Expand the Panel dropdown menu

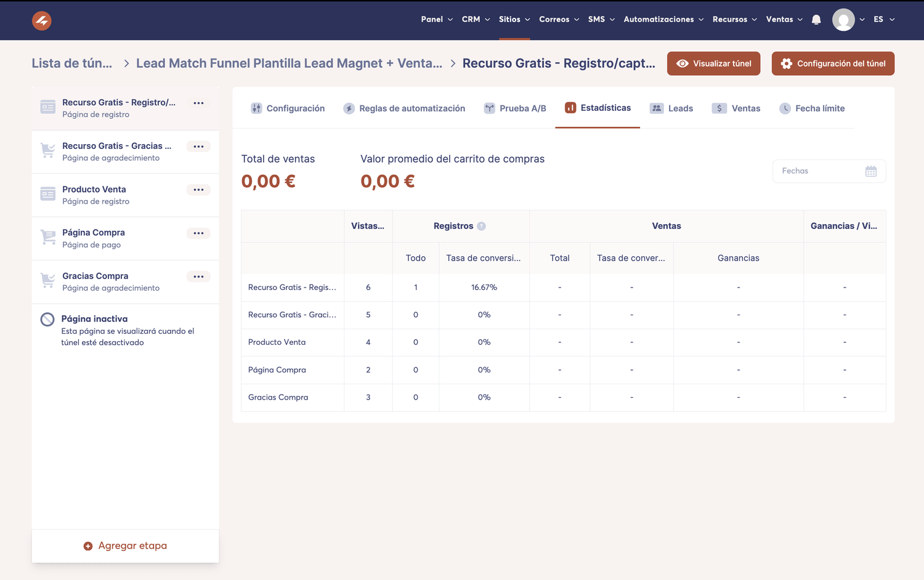coord(437,20)
